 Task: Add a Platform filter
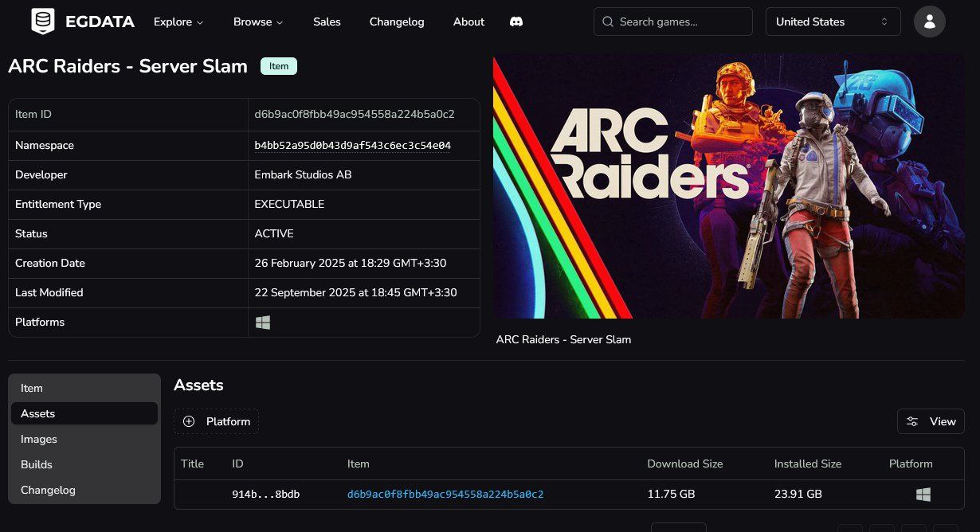217,421
